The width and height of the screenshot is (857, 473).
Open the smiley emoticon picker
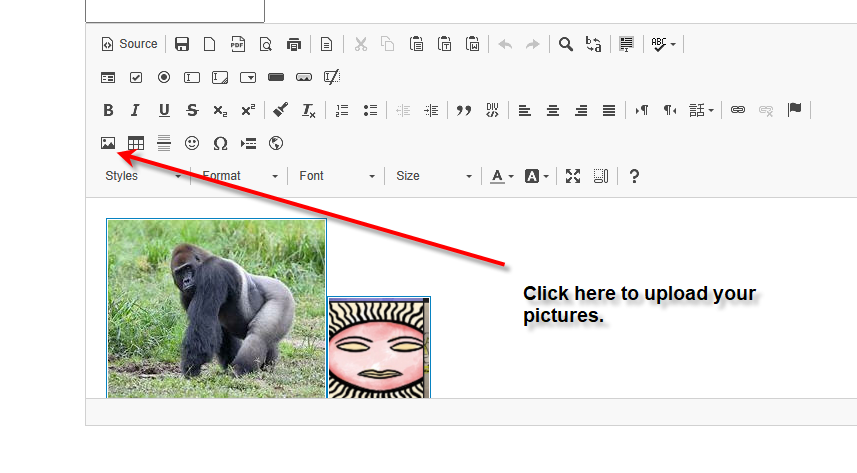192,143
